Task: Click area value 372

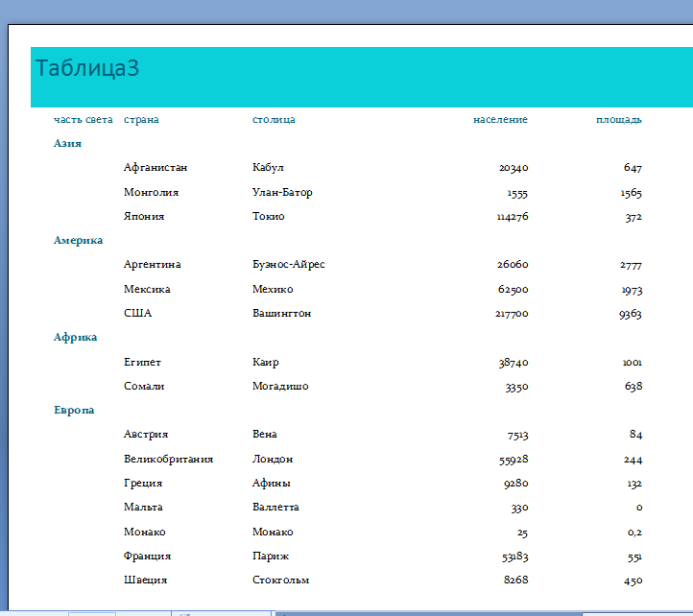Action: pos(633,217)
